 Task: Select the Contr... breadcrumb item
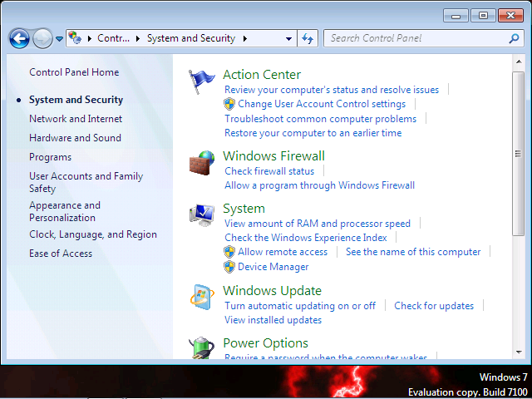(113, 38)
